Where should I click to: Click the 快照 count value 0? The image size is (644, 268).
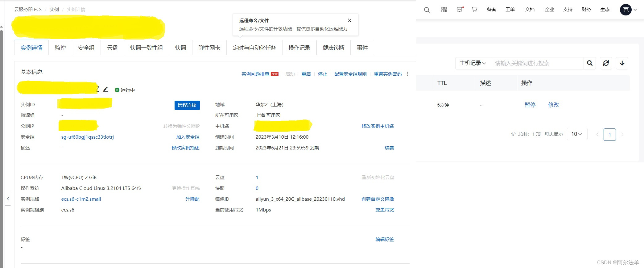coord(257,188)
